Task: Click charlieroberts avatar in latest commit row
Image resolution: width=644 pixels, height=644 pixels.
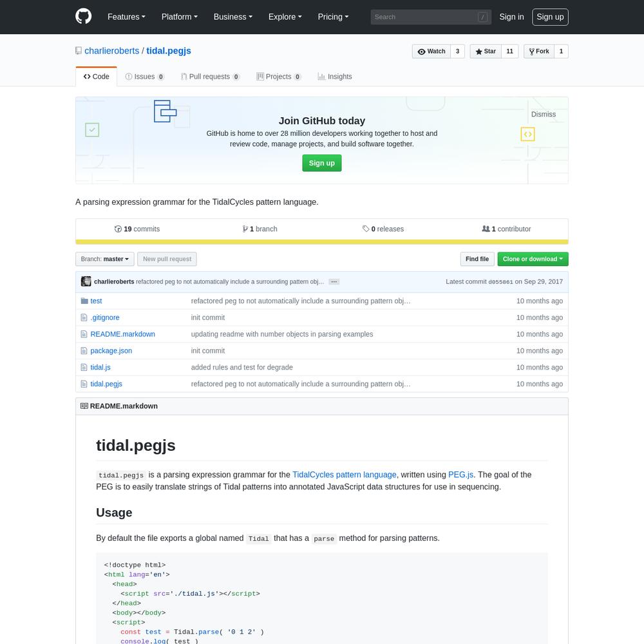Action: [86, 281]
